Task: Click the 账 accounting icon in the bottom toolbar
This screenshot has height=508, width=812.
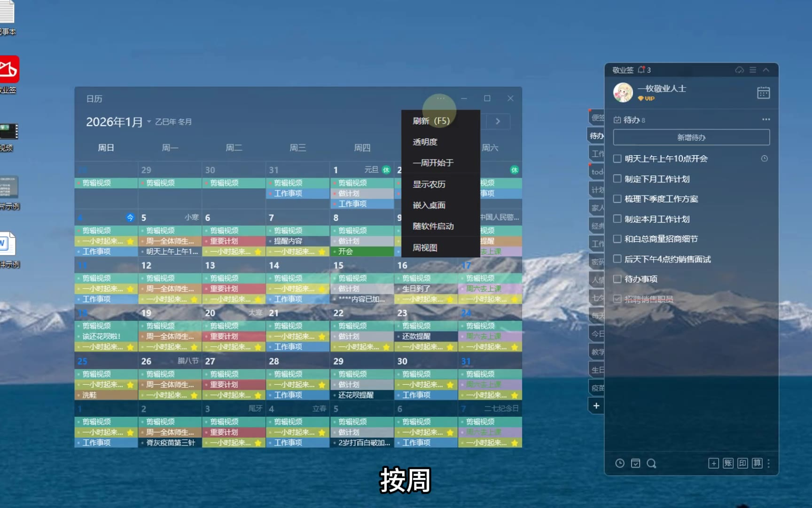Action: click(728, 463)
